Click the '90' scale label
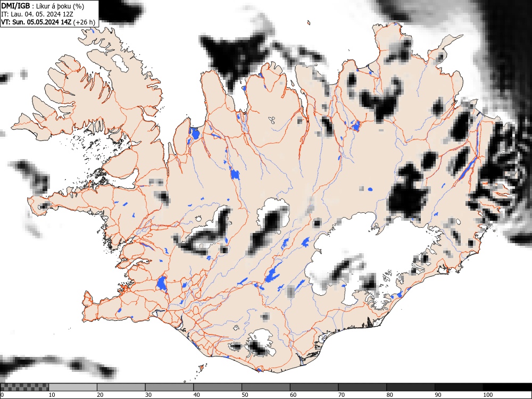 438,395
